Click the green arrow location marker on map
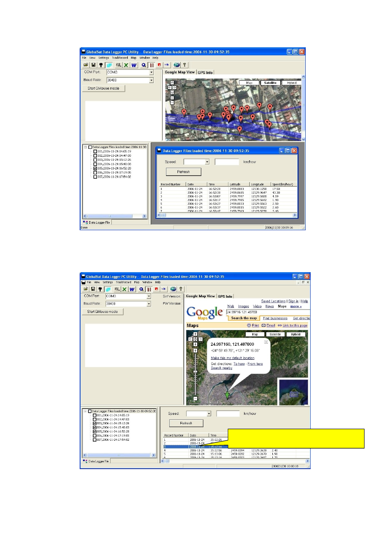The height and width of the screenshot is (555, 392). pyautogui.click(x=227, y=395)
